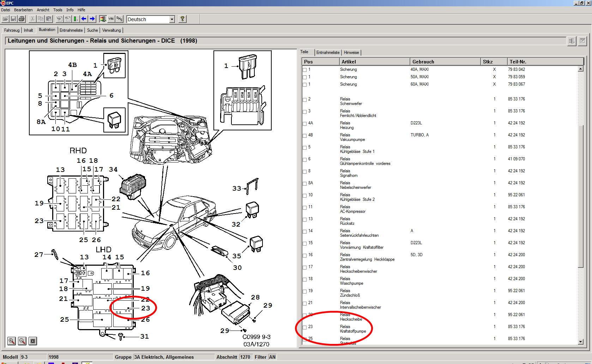592x364 pixels.
Task: Click the Cut scissors icon
Action: [32, 19]
